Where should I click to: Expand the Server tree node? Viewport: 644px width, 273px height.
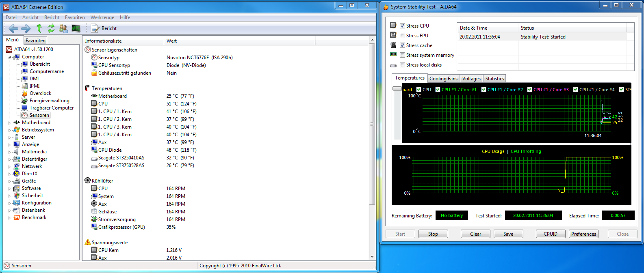(9, 137)
